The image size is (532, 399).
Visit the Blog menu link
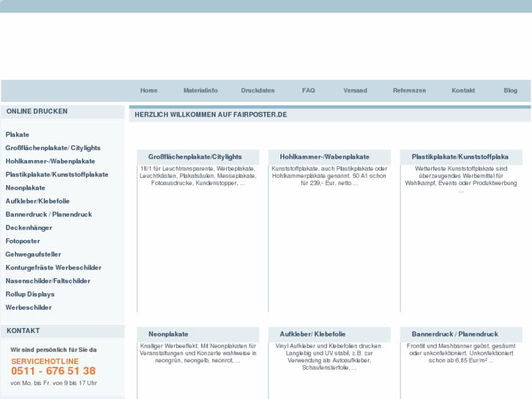tap(510, 91)
